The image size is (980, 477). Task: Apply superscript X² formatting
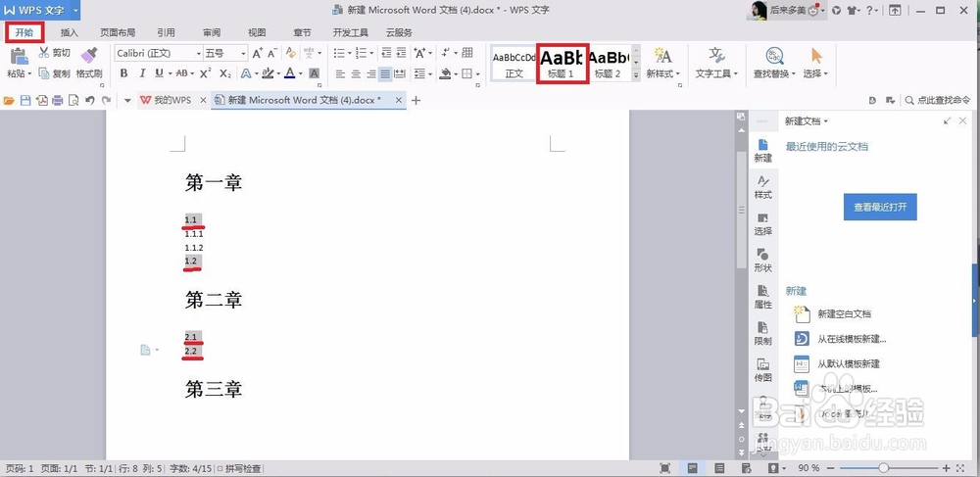205,73
